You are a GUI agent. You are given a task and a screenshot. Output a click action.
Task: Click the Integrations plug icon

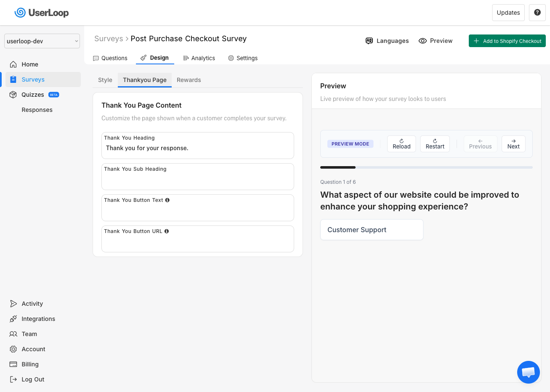(x=13, y=319)
